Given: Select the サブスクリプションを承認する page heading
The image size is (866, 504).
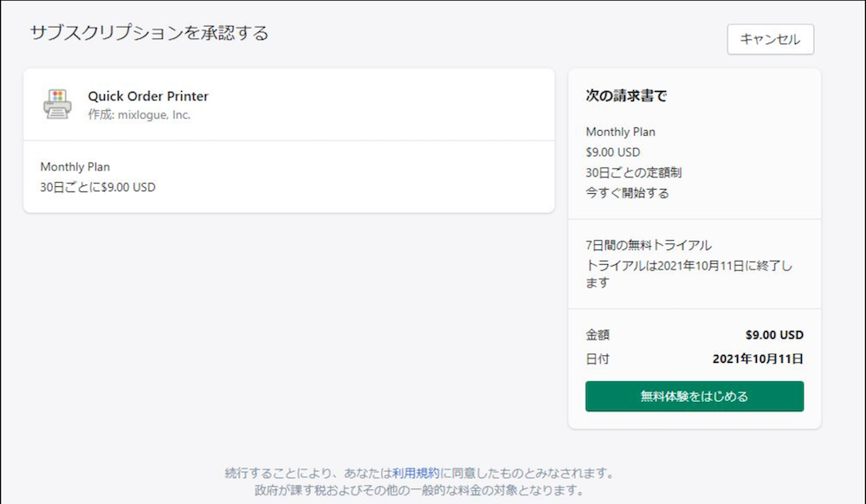Looking at the screenshot, I should coord(149,33).
